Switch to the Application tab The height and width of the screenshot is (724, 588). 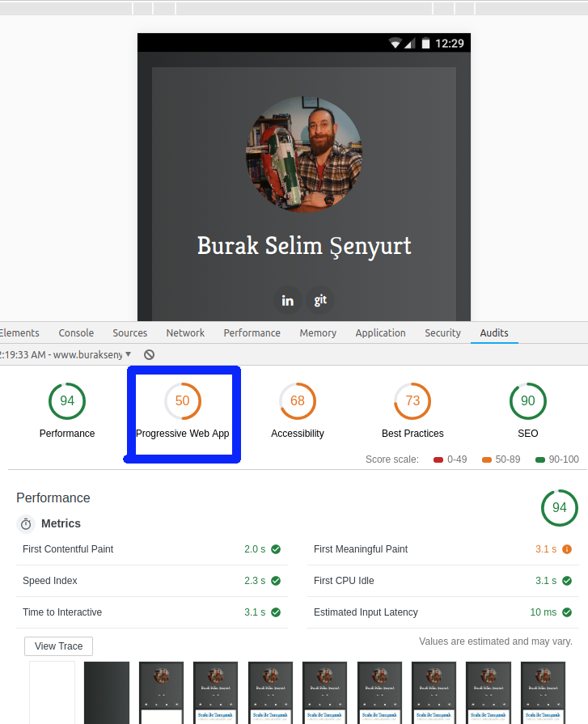click(380, 333)
